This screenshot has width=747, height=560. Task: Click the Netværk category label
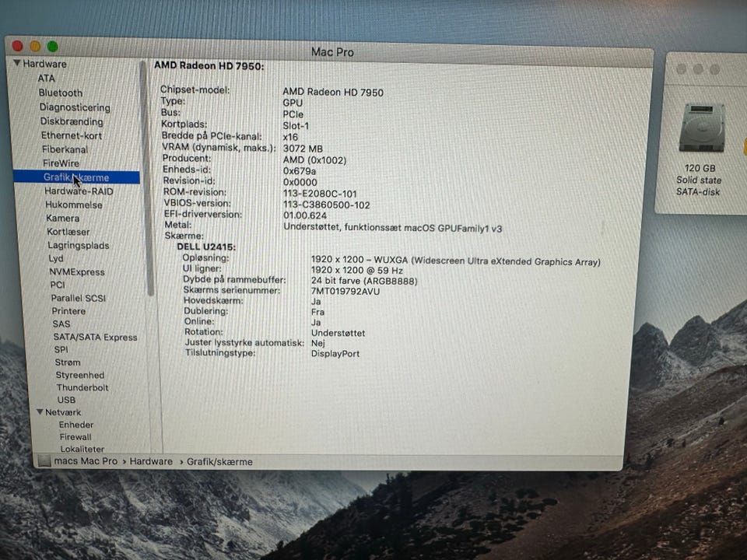(x=63, y=412)
